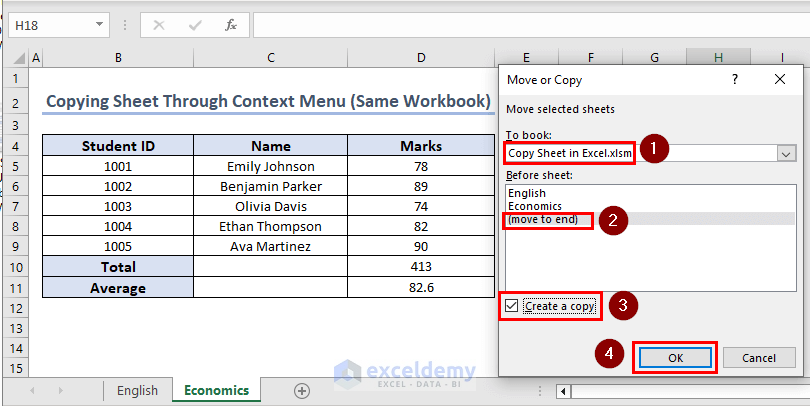Viewport: 810px width, 406px height.
Task: Select (move to end) in list
Action: click(543, 219)
